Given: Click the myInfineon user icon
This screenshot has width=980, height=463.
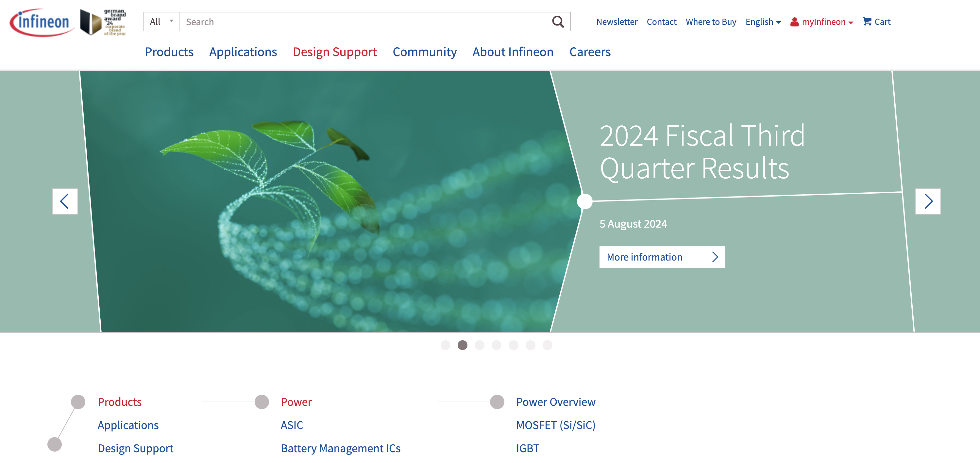Looking at the screenshot, I should point(794,22).
